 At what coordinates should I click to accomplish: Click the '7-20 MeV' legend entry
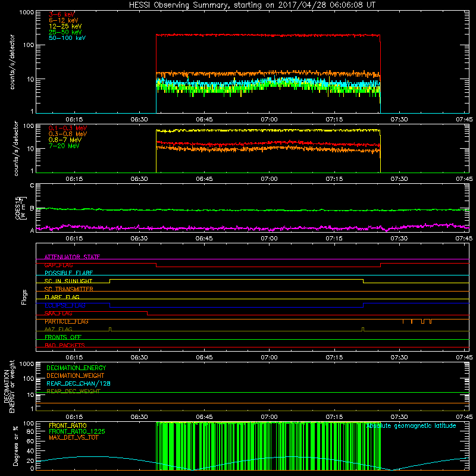(64, 146)
